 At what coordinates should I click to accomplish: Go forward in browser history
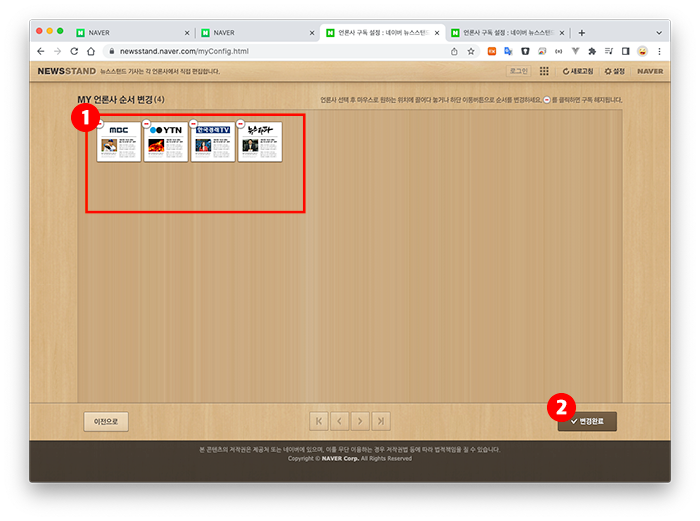click(58, 51)
